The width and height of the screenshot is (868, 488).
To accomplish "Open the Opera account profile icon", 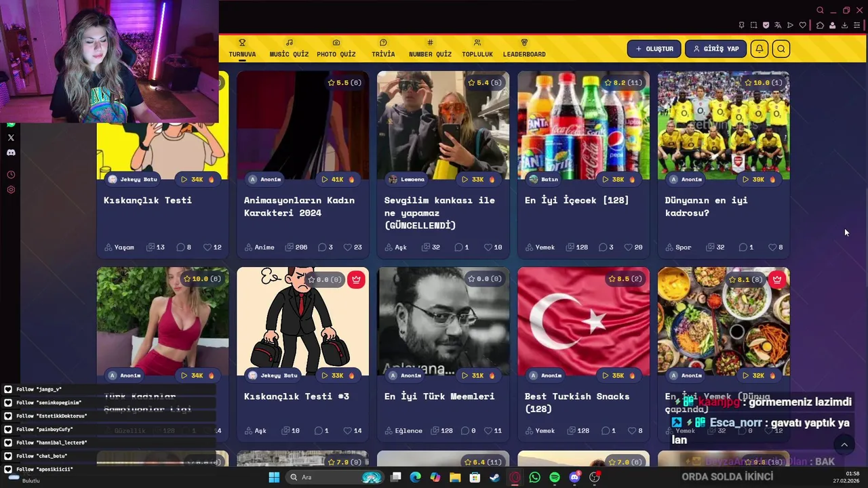I will click(x=832, y=25).
